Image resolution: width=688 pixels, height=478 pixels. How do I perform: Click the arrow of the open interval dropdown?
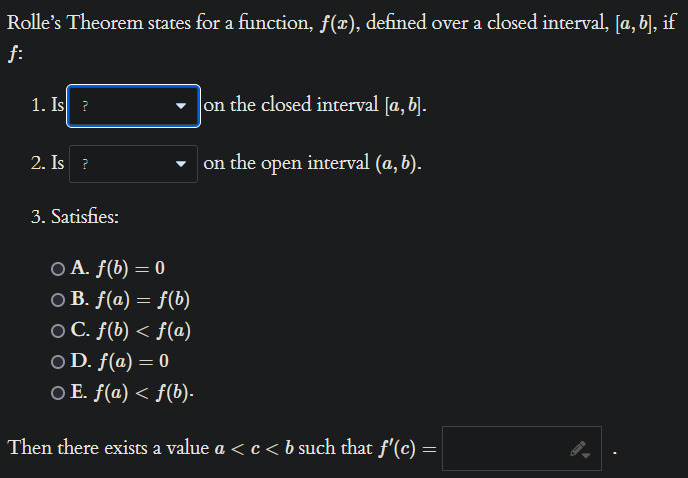click(180, 164)
